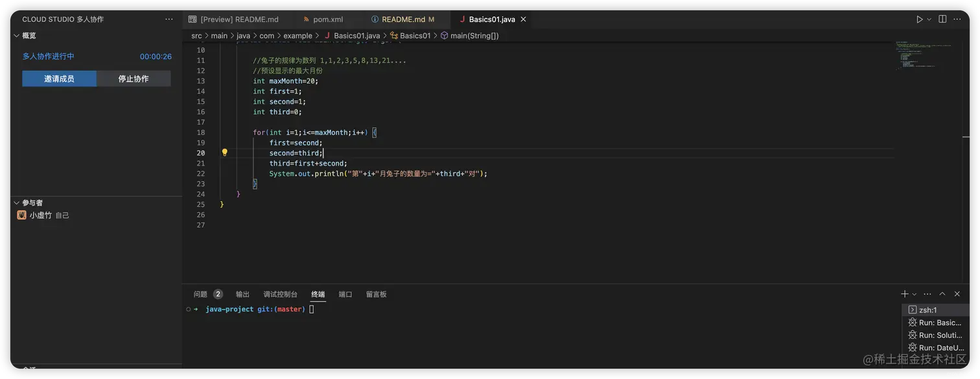980x379 pixels.
Task: Click the 邀请成员 button
Action: (x=59, y=79)
